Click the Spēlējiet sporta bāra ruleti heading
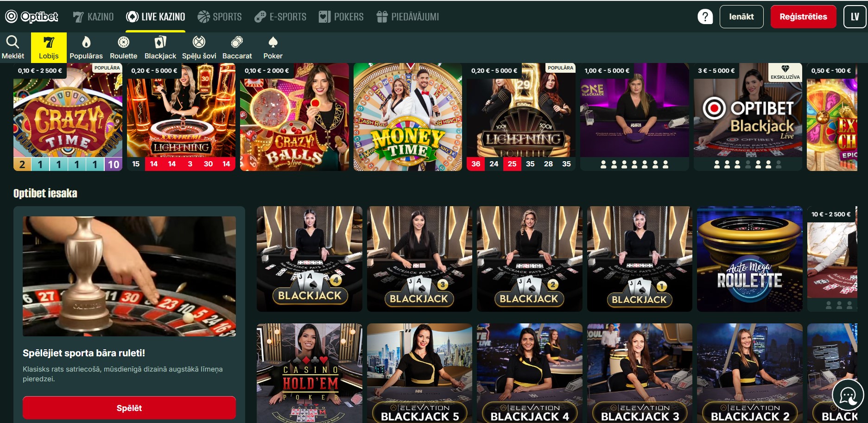Screen dimensions: 868x423 pos(84,353)
